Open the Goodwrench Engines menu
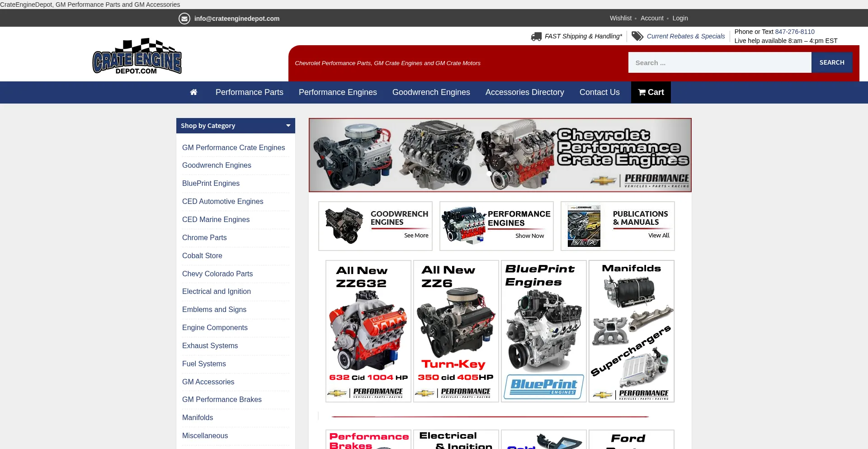 pyautogui.click(x=431, y=92)
